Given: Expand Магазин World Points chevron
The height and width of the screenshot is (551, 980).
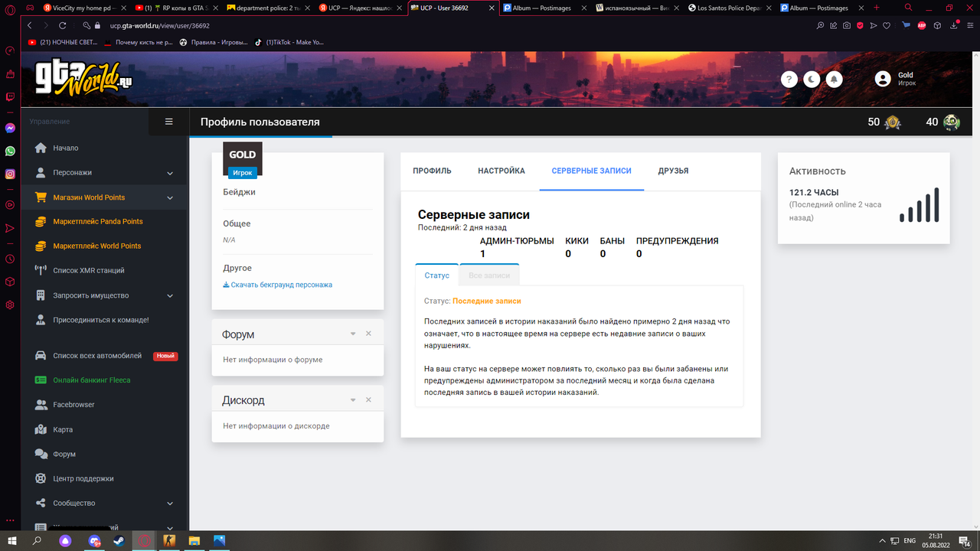Looking at the screenshot, I should coord(170,197).
